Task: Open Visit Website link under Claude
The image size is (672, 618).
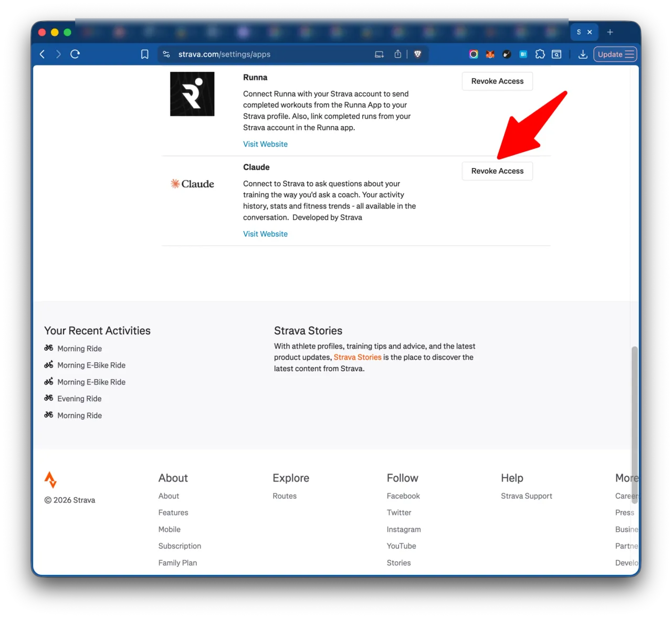Action: point(265,234)
